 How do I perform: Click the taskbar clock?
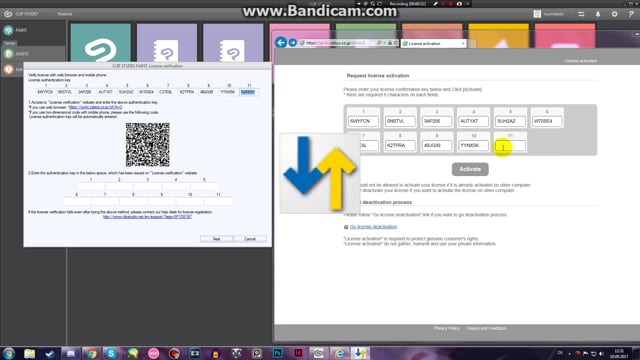point(619,353)
